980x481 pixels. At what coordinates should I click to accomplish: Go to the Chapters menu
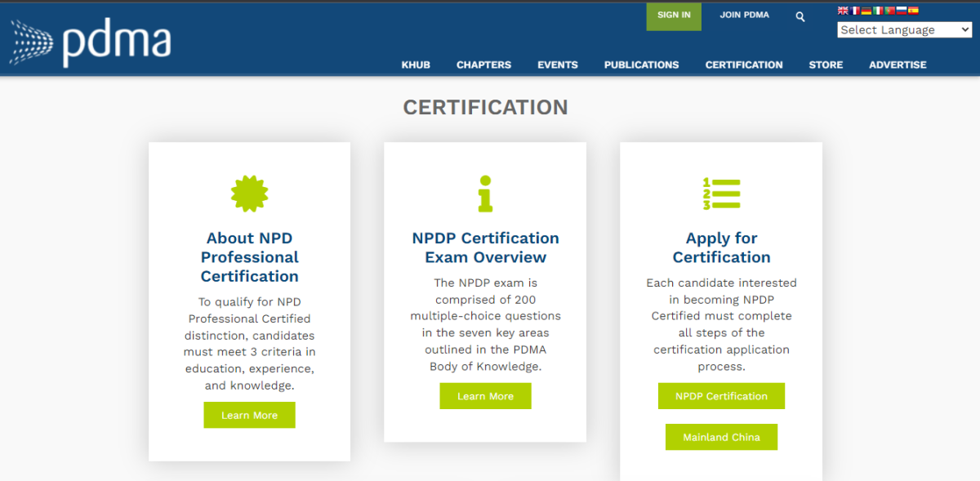(x=483, y=65)
